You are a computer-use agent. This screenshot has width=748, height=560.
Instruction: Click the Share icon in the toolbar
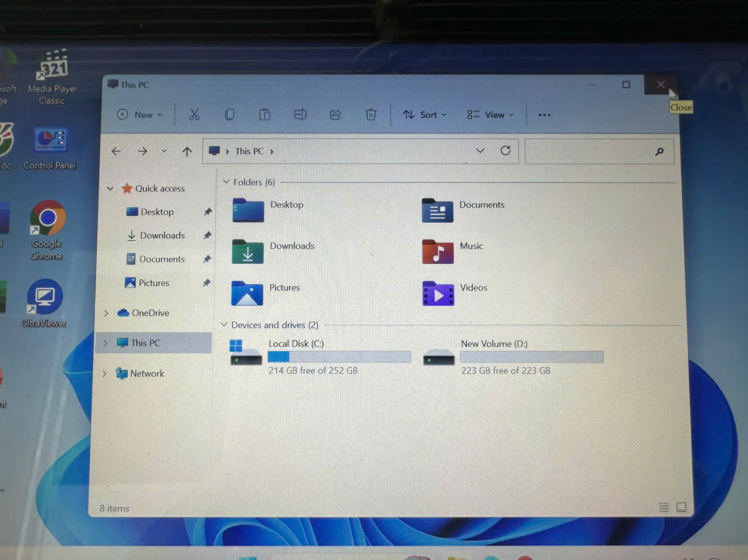click(x=335, y=115)
